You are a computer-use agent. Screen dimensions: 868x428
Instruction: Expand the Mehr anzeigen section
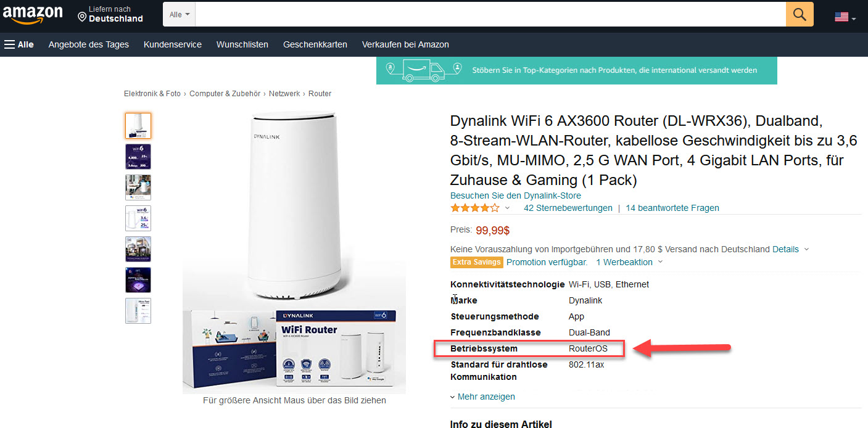click(x=482, y=397)
